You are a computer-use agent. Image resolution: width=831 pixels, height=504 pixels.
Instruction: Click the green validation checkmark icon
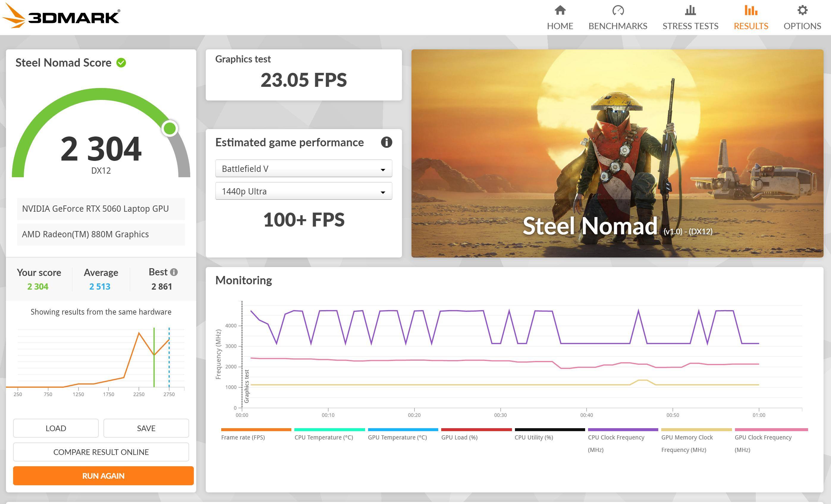[x=121, y=63]
